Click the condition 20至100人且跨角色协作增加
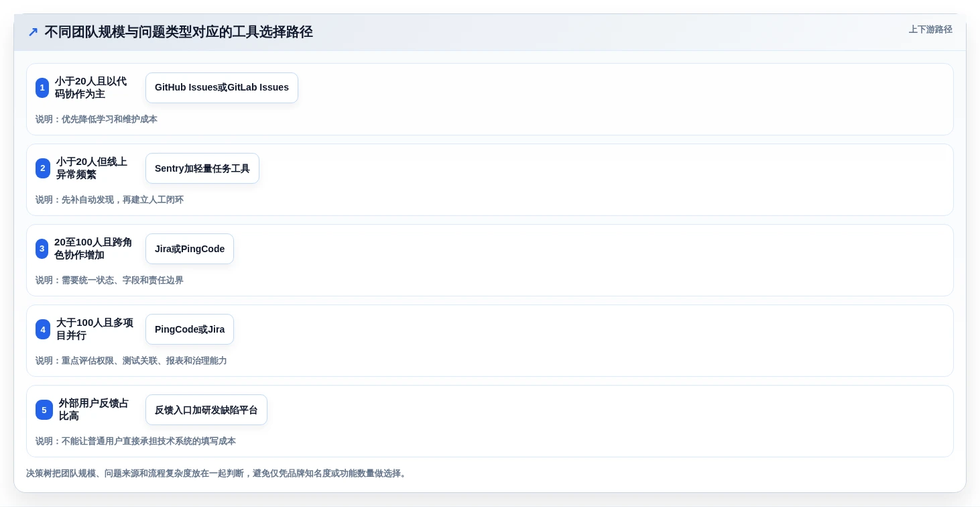This screenshot has width=980, height=507. pyautogui.click(x=93, y=249)
